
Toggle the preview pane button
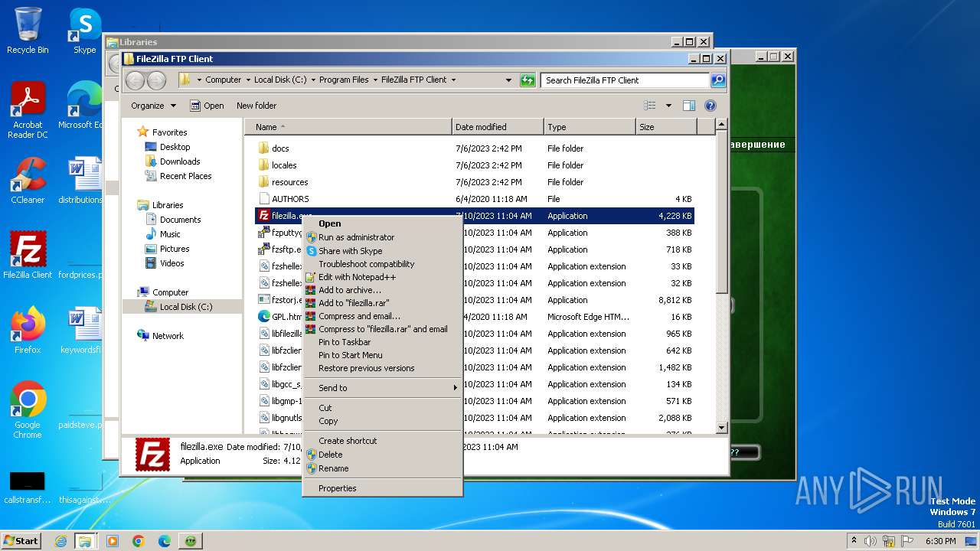point(688,106)
